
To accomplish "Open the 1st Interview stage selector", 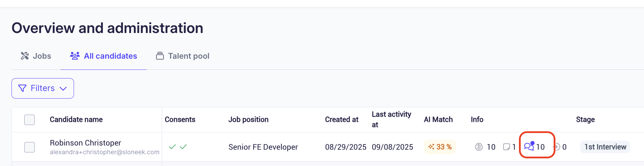I will tap(605, 147).
